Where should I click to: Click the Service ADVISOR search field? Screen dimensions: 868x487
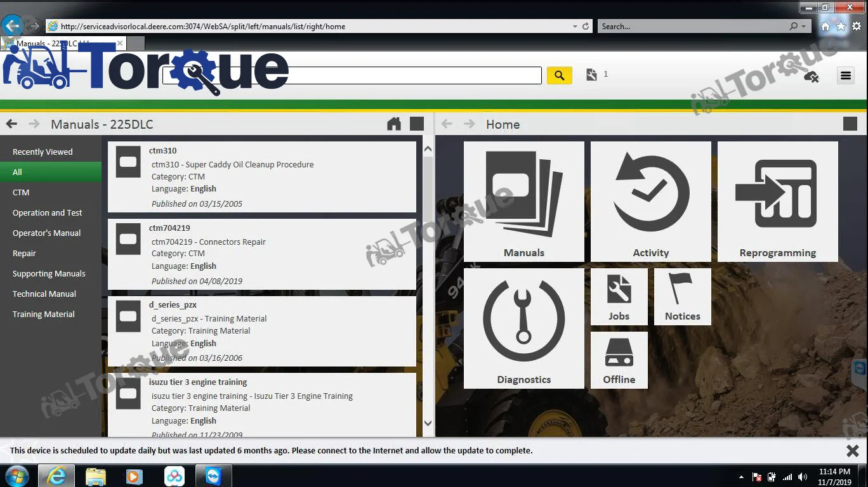352,75
